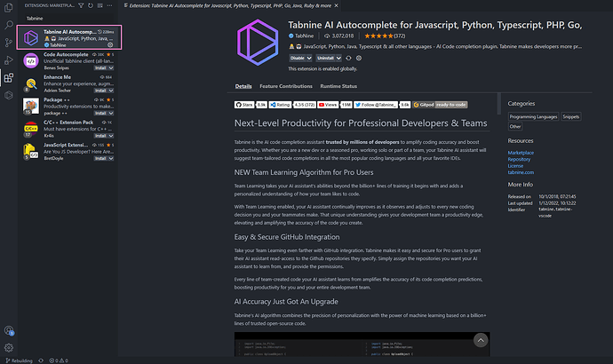
Task: Refresh the extensions marketplace list
Action: coord(89,5)
